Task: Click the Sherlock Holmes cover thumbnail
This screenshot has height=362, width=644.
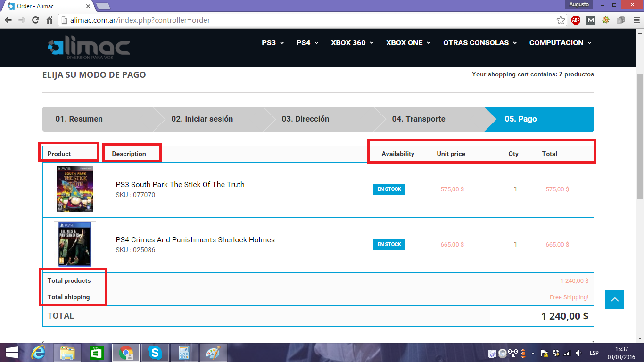Action: [x=75, y=244]
